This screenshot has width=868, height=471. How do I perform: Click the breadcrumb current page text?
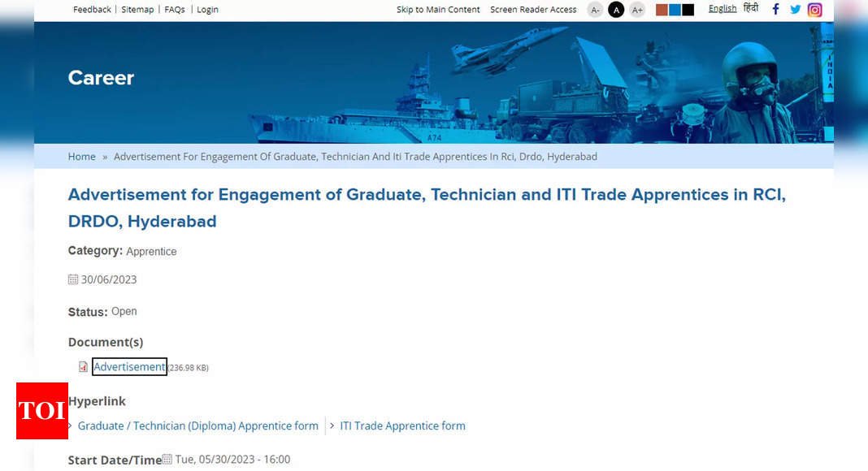pyautogui.click(x=355, y=157)
